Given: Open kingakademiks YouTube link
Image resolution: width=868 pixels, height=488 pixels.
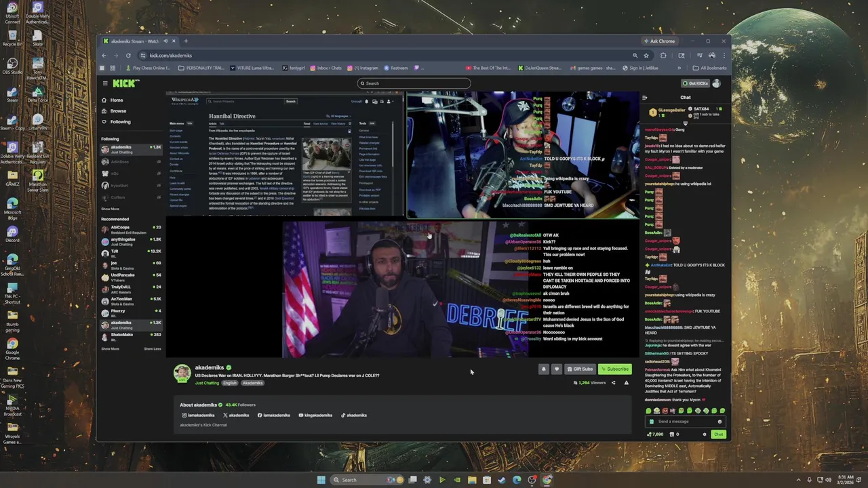Looking at the screenshot, I should 315,415.
